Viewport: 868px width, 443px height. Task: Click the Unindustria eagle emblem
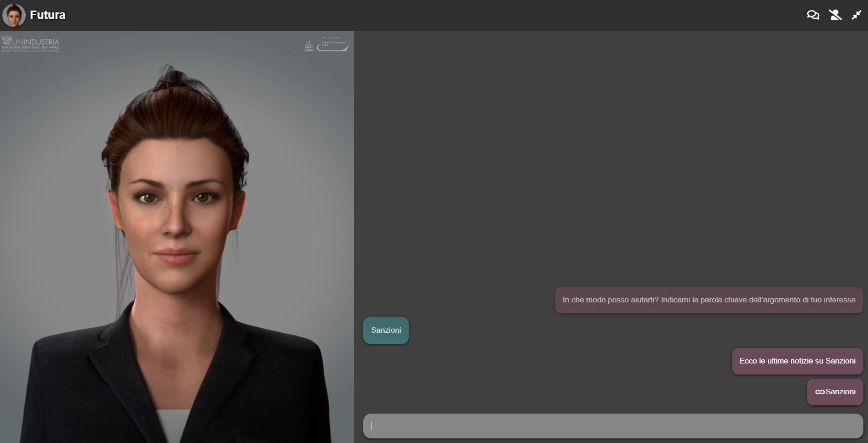[6, 41]
